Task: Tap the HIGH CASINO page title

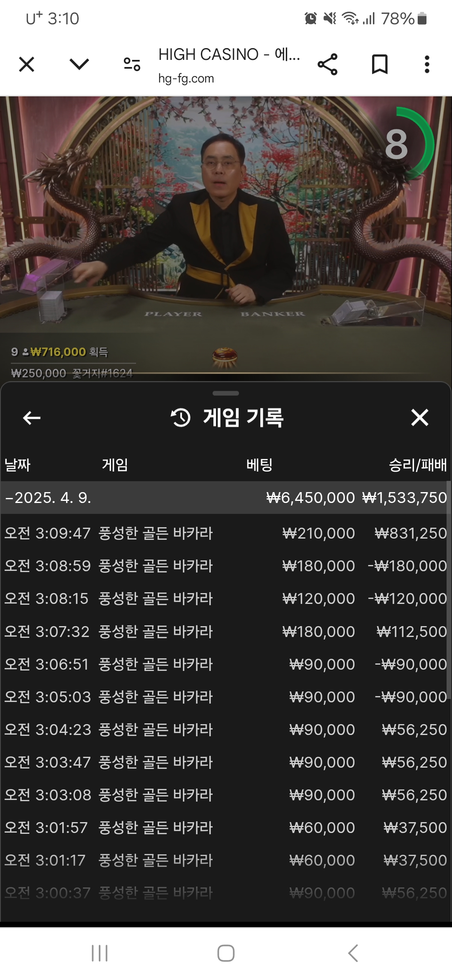Action: [229, 54]
